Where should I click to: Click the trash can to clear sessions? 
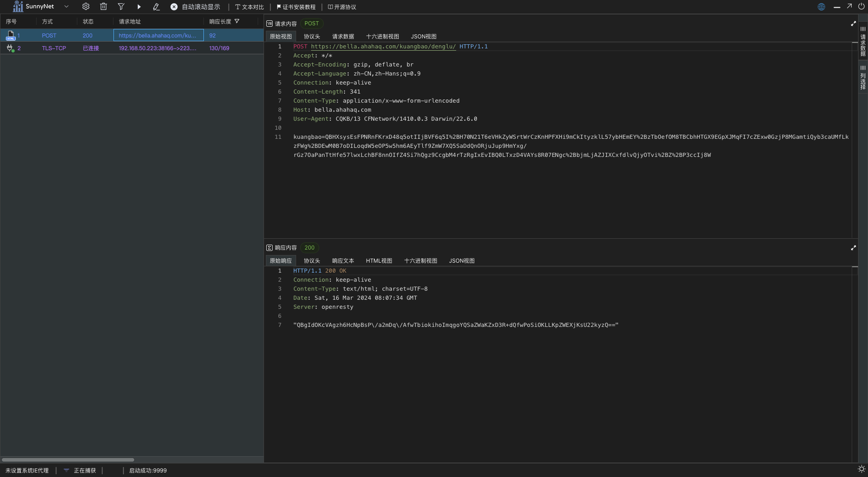click(x=104, y=7)
